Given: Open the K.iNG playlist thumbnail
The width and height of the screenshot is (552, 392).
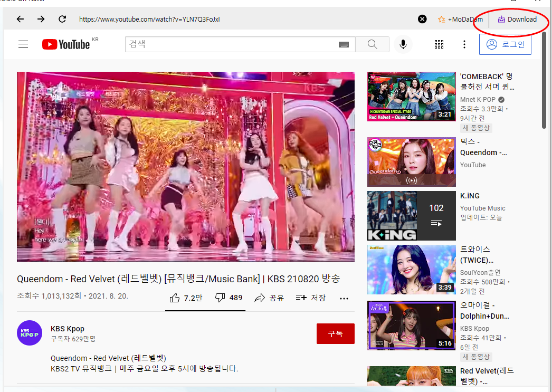Looking at the screenshot, I should click(412, 216).
